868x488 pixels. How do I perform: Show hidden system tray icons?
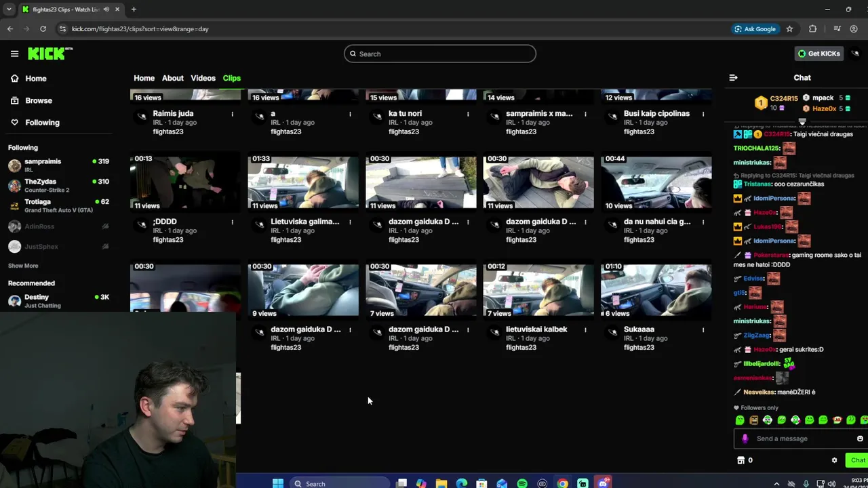pos(776,484)
